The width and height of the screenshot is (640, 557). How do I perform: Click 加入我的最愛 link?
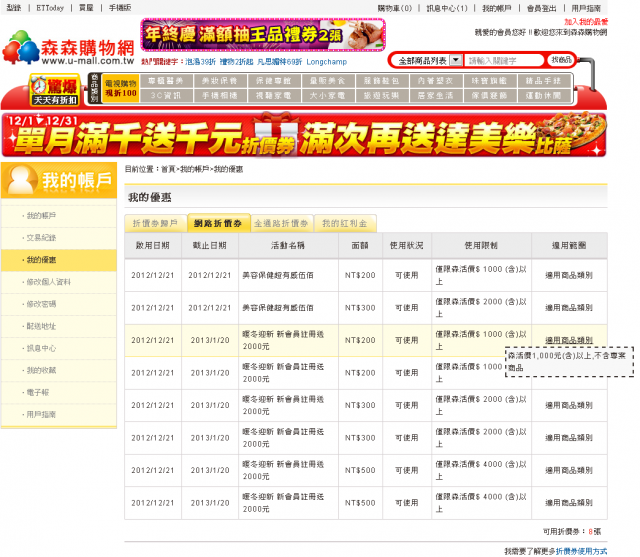[586, 22]
